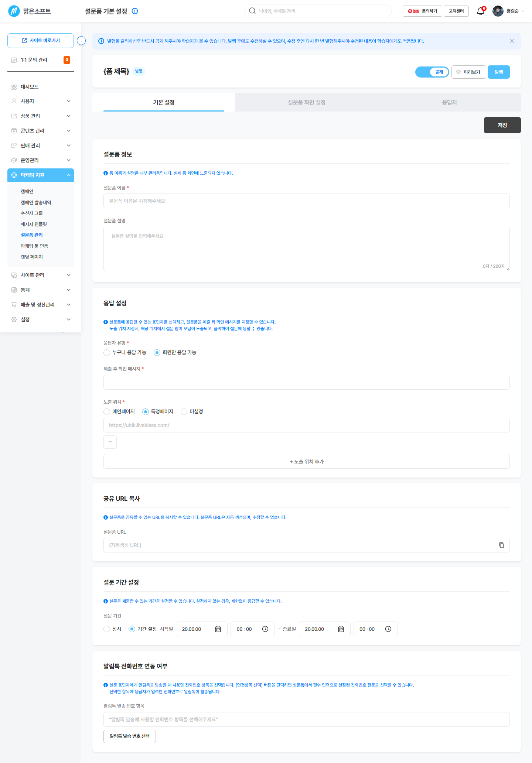Select 미설정 exposure radio
532x763 pixels.
184,412
